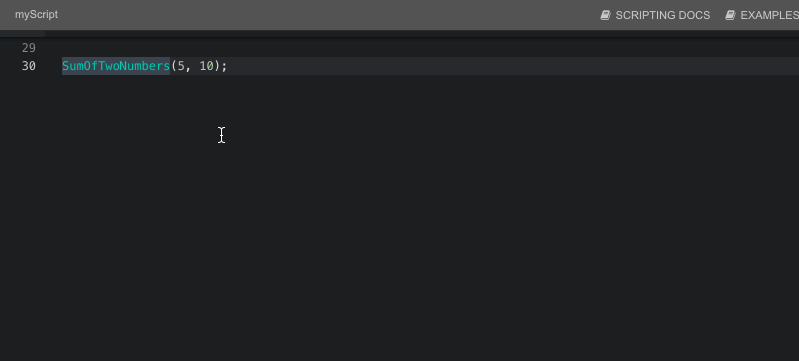Select the myScript title tab
This screenshot has height=361, width=799.
[x=36, y=15]
